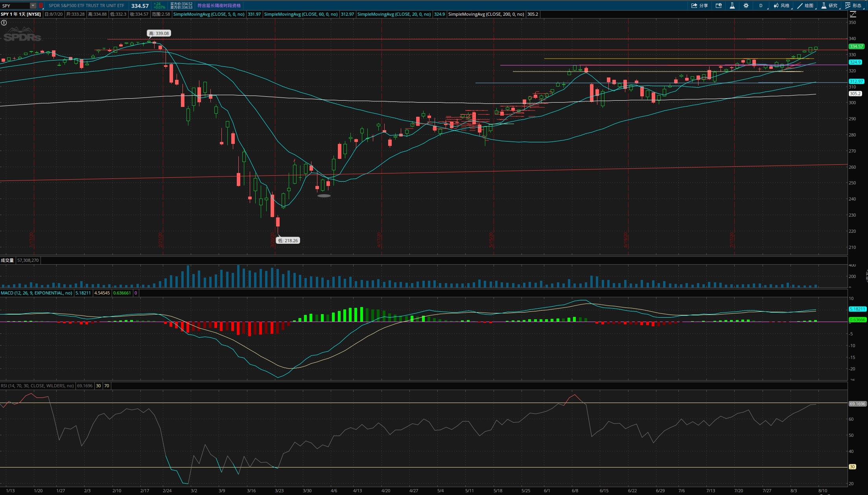
Task: Click the 低: 218.26 low price bubble
Action: click(288, 240)
